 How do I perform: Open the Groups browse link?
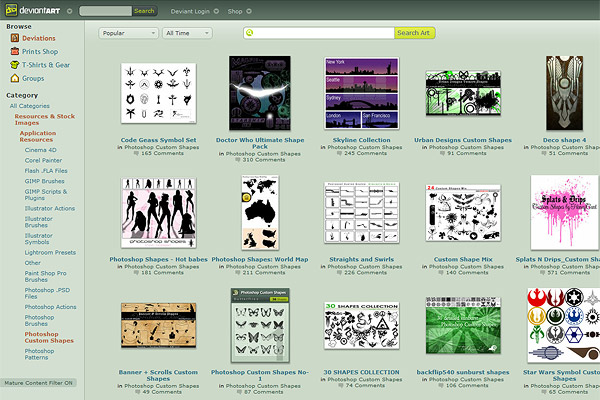point(33,78)
